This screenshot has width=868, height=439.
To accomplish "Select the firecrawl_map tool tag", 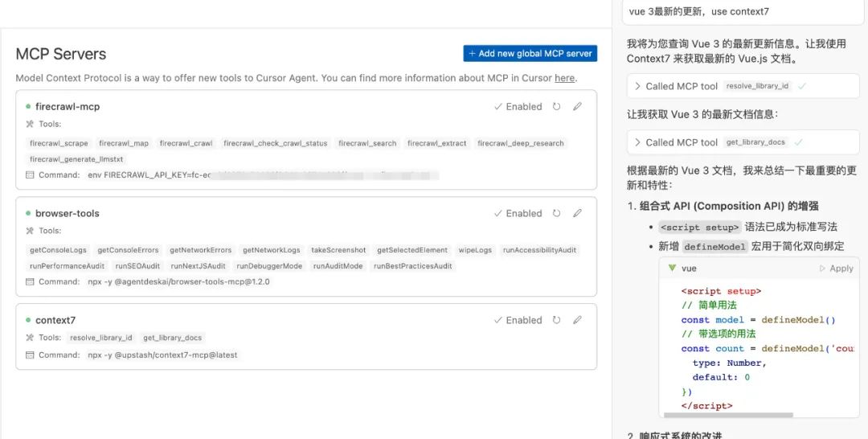I will [124, 143].
